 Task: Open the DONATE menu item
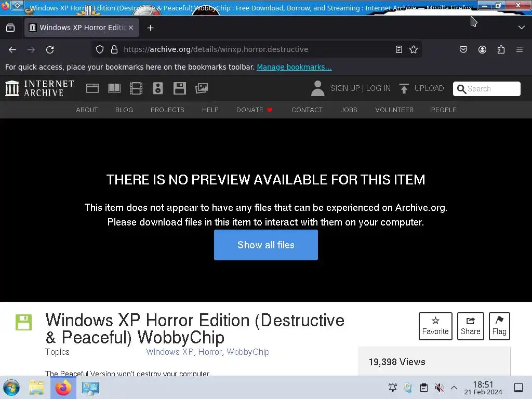tap(254, 110)
